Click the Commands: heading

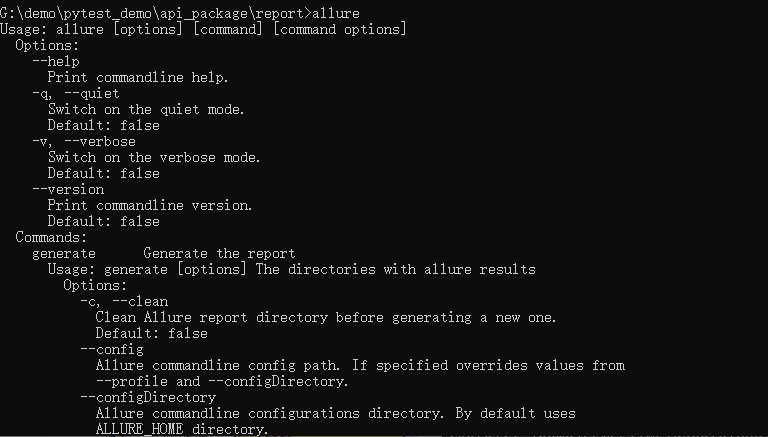click(51, 237)
